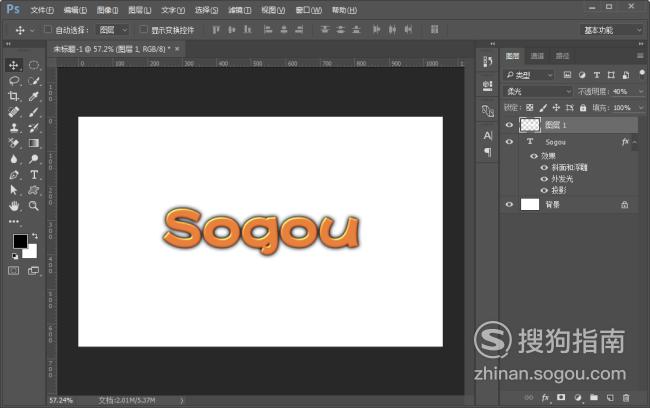Open the layer filter type dropdown
This screenshot has width=650, height=408.
(x=529, y=75)
